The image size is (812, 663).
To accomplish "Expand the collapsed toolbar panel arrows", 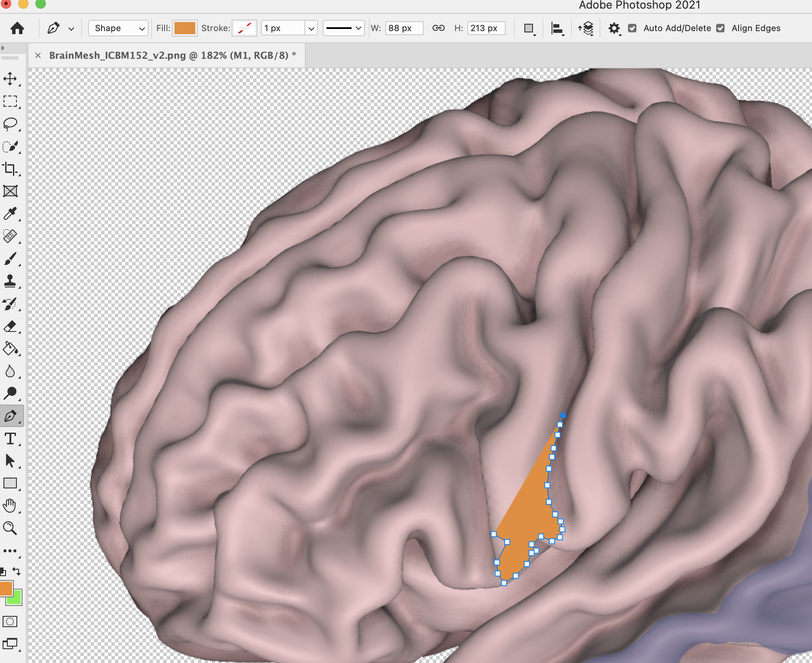I will click(3, 47).
